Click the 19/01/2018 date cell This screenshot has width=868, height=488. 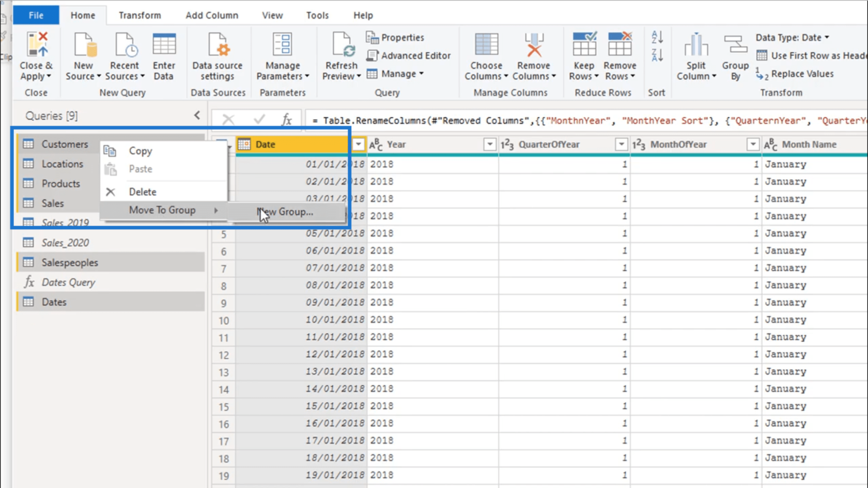click(302, 475)
